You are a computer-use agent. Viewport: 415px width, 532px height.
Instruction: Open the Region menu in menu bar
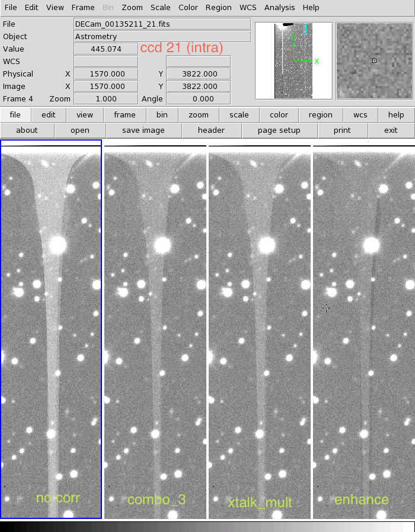[218, 8]
